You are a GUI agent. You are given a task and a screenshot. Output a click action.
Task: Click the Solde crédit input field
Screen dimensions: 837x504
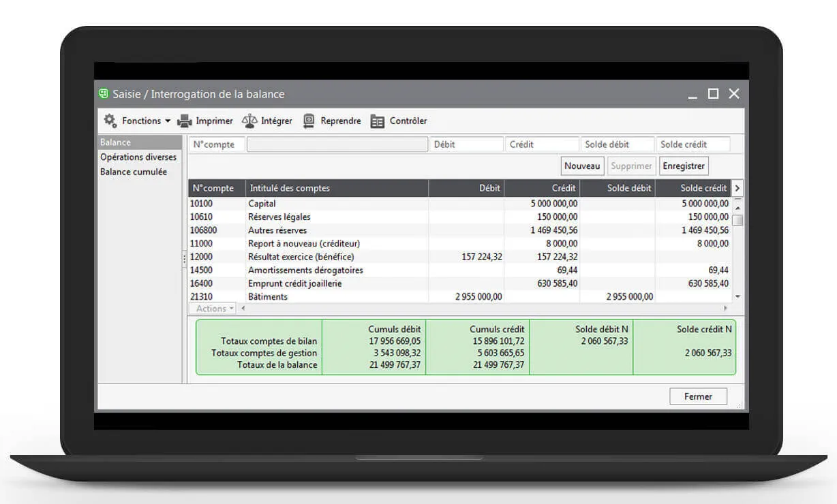pyautogui.click(x=693, y=144)
